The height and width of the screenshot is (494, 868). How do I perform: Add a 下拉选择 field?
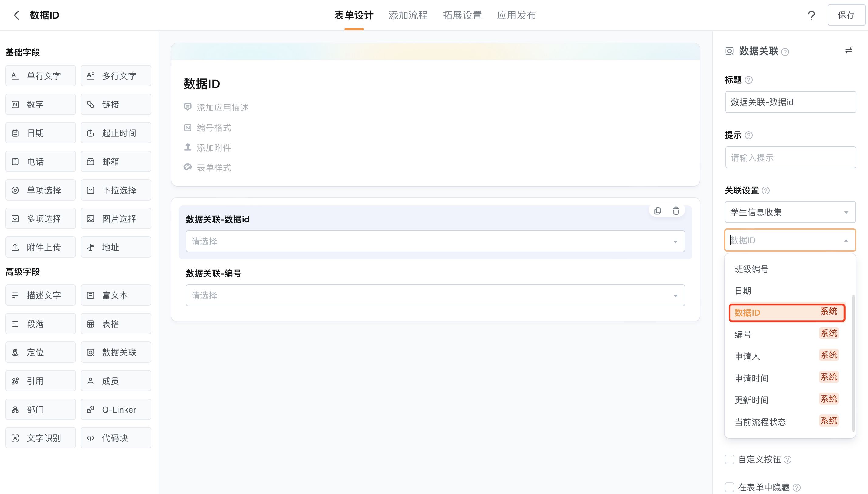click(x=116, y=190)
